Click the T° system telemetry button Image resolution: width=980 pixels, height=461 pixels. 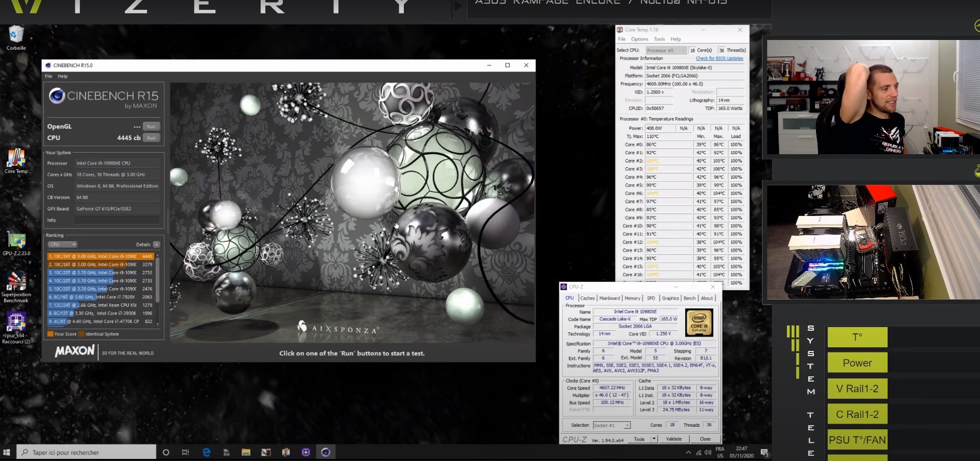point(857,337)
